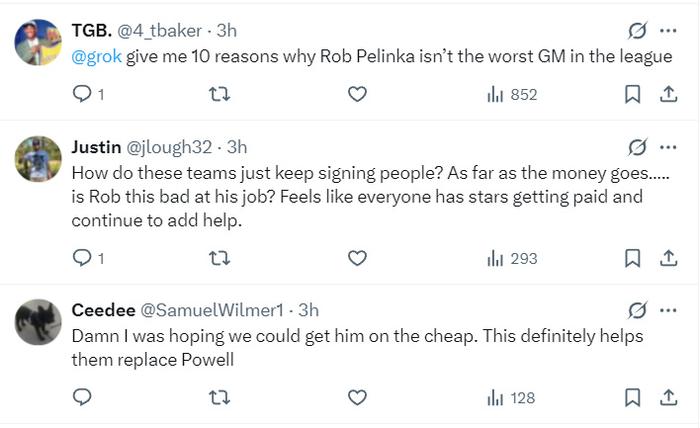This screenshot has width=700, height=428.
Task: View analytics showing 293 views
Action: [512, 259]
